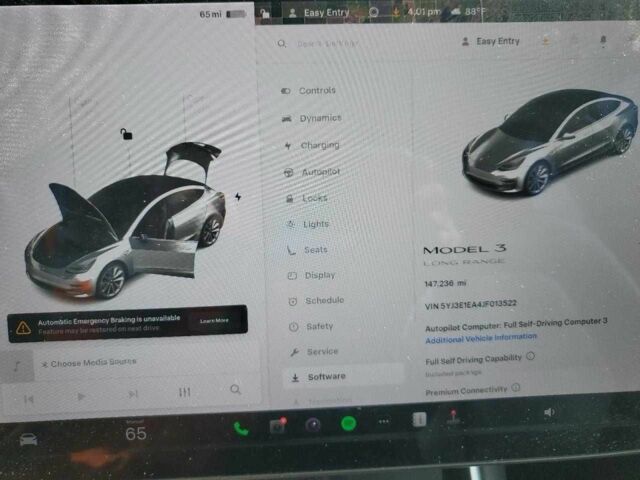Image resolution: width=640 pixels, height=480 pixels.
Task: Tap the warning triangle alert icon
Action: pos(23,327)
